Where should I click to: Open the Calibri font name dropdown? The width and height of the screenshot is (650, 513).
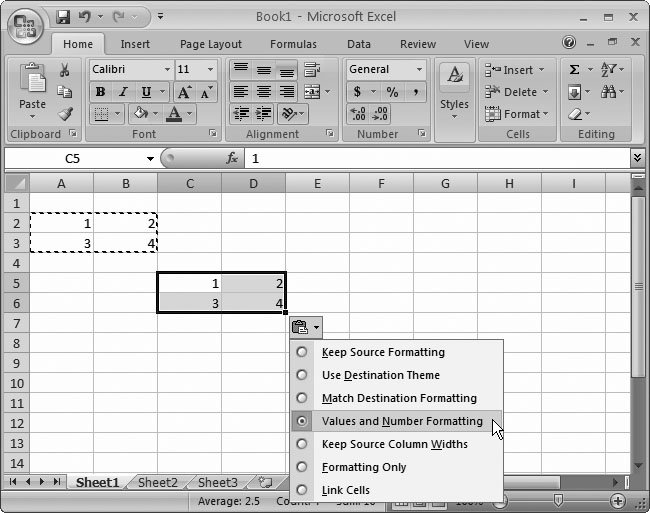click(x=166, y=70)
